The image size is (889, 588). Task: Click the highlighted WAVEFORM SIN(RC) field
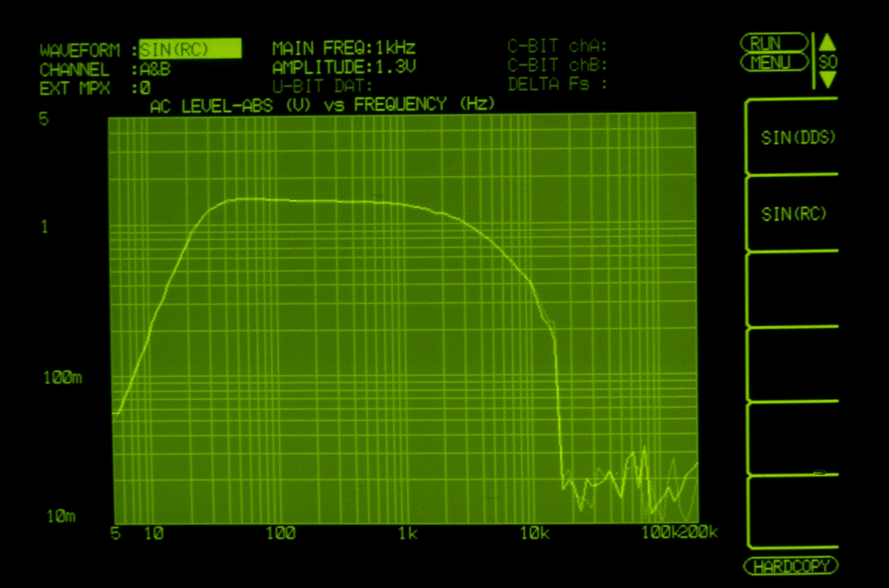(190, 49)
